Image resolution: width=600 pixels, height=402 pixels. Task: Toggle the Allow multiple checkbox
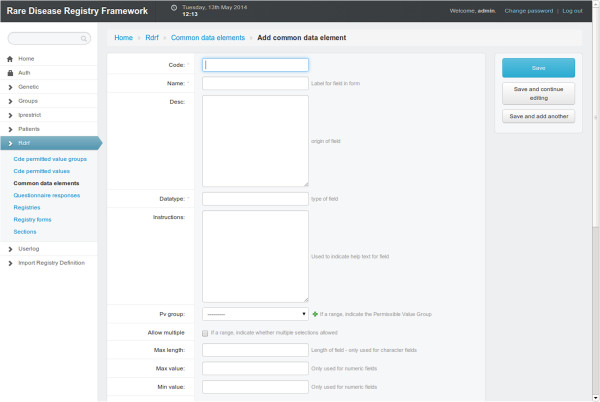(206, 332)
